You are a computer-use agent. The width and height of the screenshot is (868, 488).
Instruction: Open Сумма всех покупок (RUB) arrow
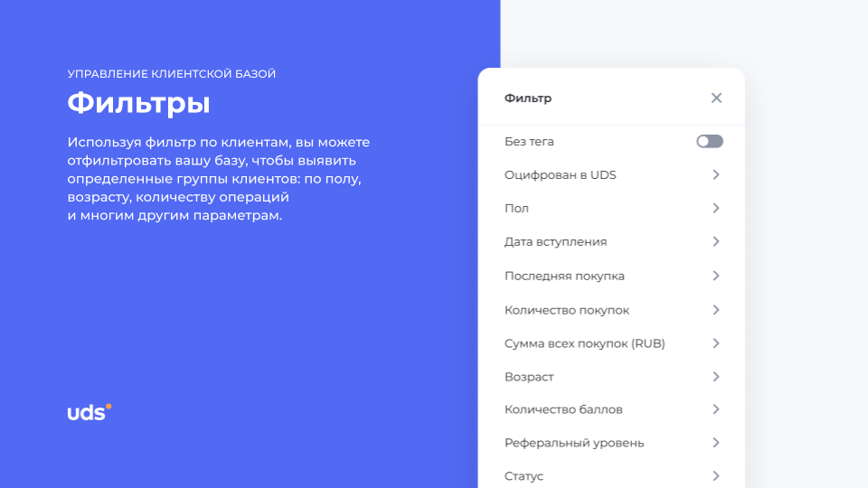click(715, 343)
